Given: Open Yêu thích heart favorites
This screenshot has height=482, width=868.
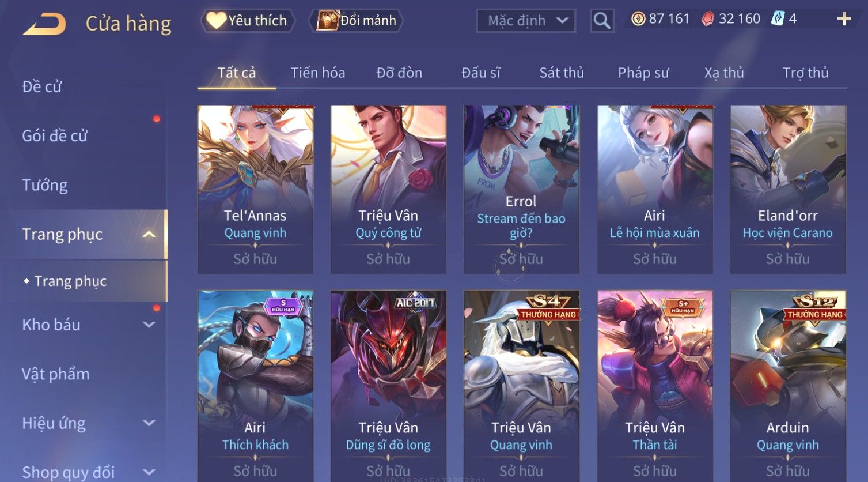Looking at the screenshot, I should click(x=248, y=21).
